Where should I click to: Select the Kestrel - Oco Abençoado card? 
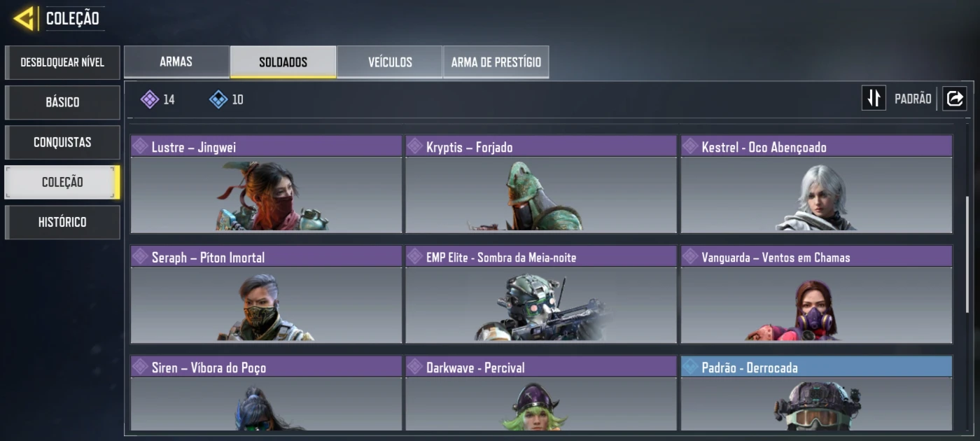pos(816,184)
